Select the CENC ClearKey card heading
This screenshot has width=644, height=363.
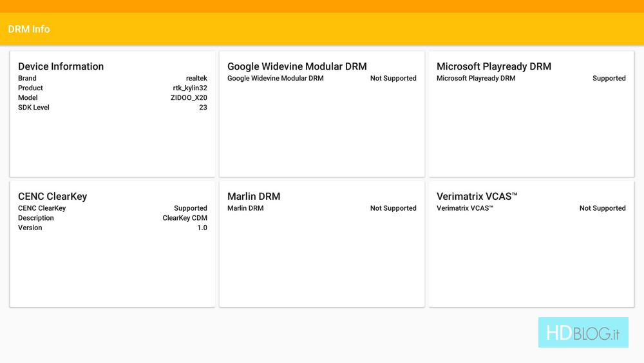52,197
